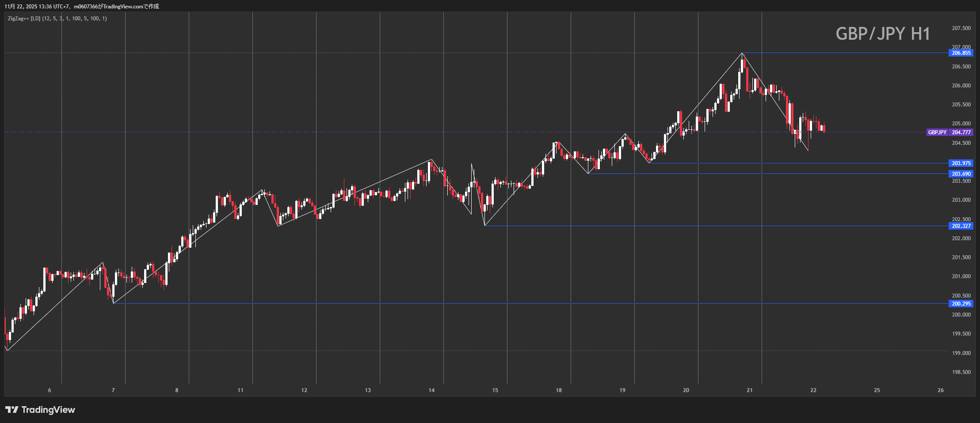Click the TradingView logo icon
980x423 pixels.
(x=12, y=410)
